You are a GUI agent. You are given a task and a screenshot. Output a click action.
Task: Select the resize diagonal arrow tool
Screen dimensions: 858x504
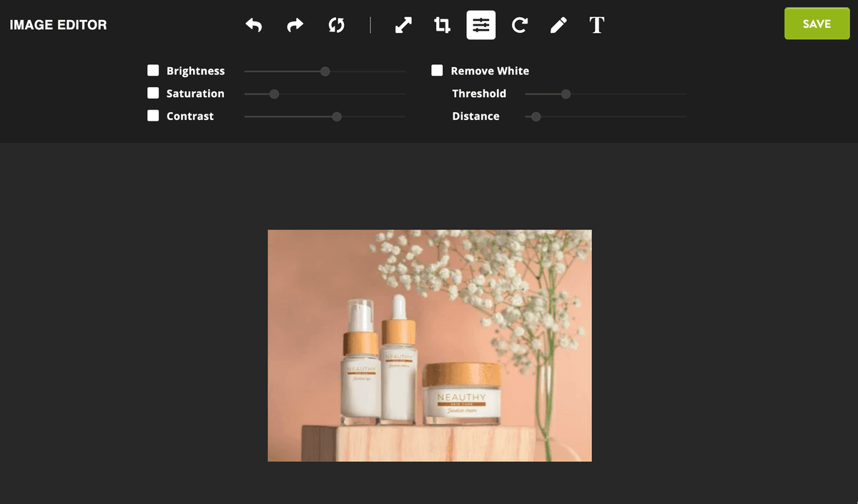coord(403,26)
